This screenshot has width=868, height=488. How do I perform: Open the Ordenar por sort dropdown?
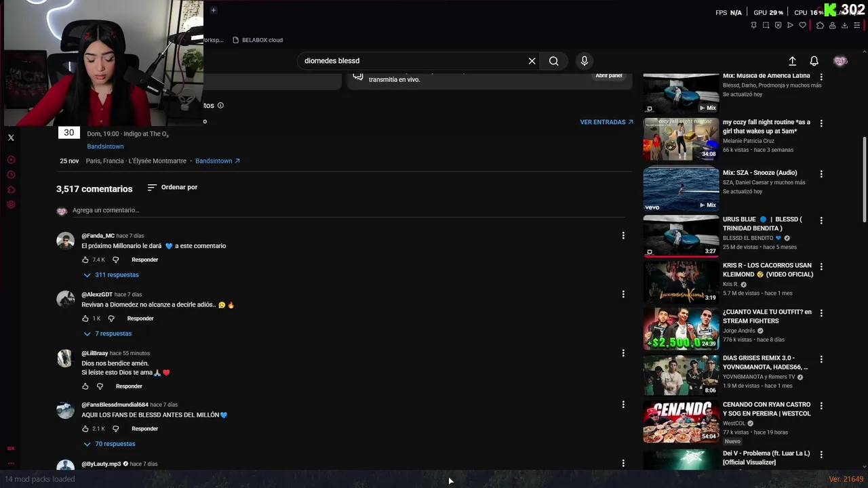point(172,187)
